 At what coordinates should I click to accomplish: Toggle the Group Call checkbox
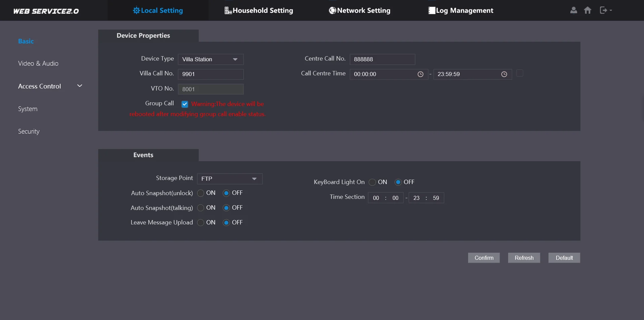[185, 104]
